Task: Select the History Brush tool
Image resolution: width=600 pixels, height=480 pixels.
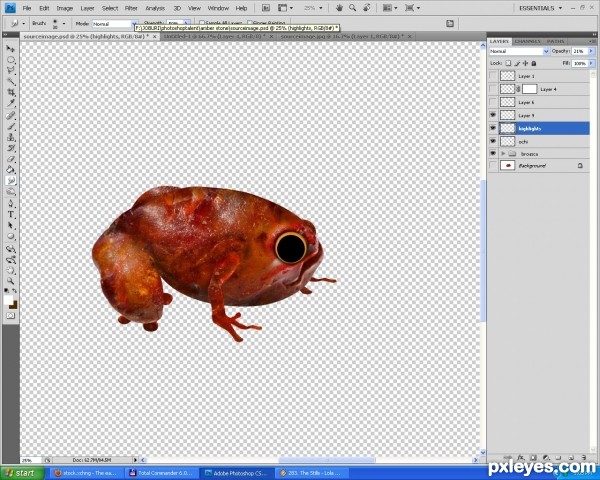Action: [x=11, y=148]
